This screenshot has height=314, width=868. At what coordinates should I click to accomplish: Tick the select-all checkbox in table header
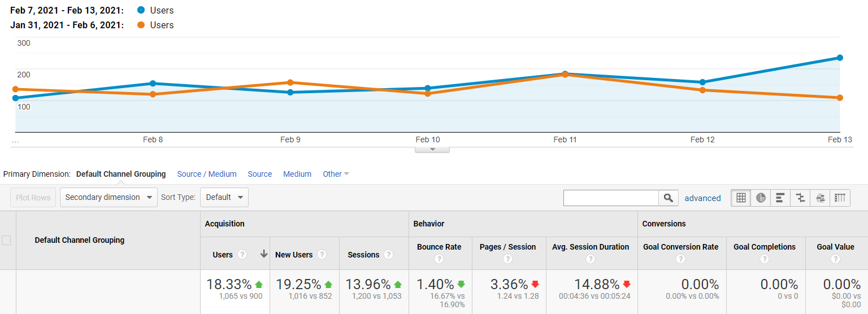[x=6, y=240]
